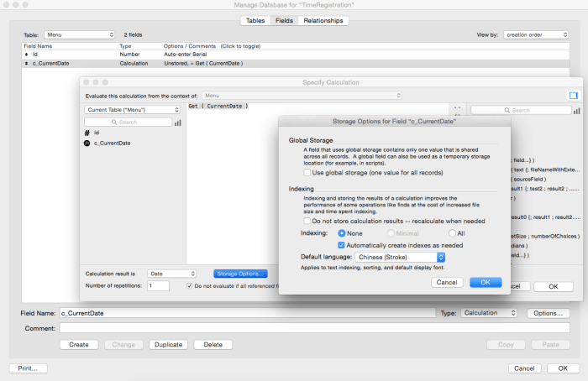Screen dimensions: 588x381
Task: Click the sort icon beside field search
Action: tap(178, 123)
